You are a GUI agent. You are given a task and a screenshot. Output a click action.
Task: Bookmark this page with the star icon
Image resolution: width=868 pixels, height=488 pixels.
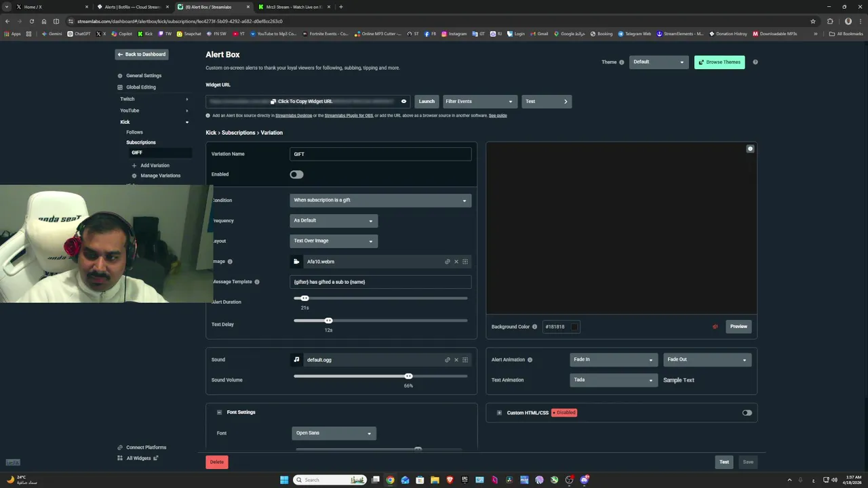(813, 21)
